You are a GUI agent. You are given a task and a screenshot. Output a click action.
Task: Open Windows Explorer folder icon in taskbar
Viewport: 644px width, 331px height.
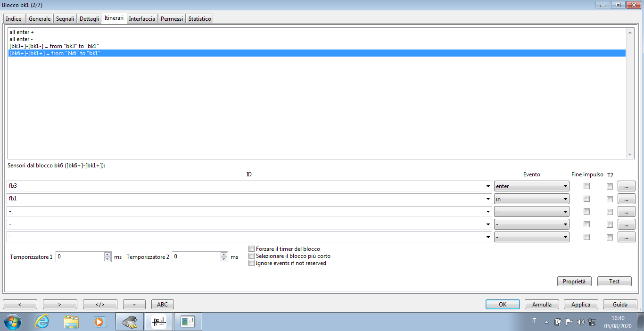[x=71, y=322]
